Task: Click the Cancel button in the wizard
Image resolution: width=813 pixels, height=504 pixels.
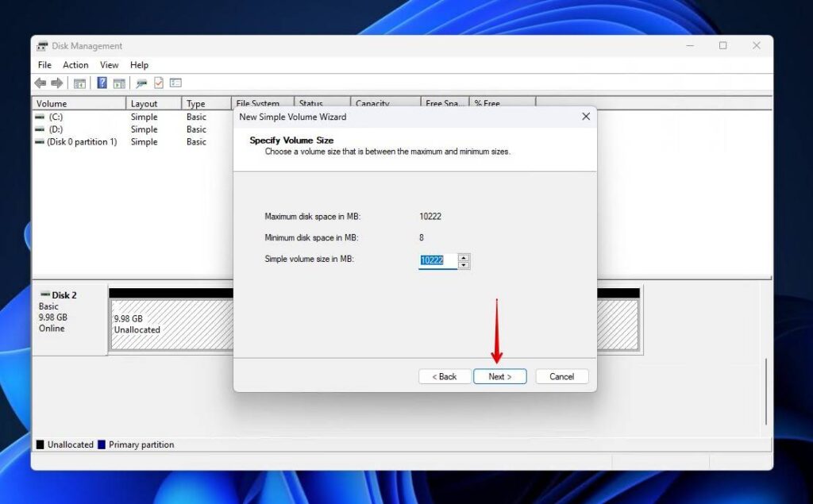Action: (561, 376)
